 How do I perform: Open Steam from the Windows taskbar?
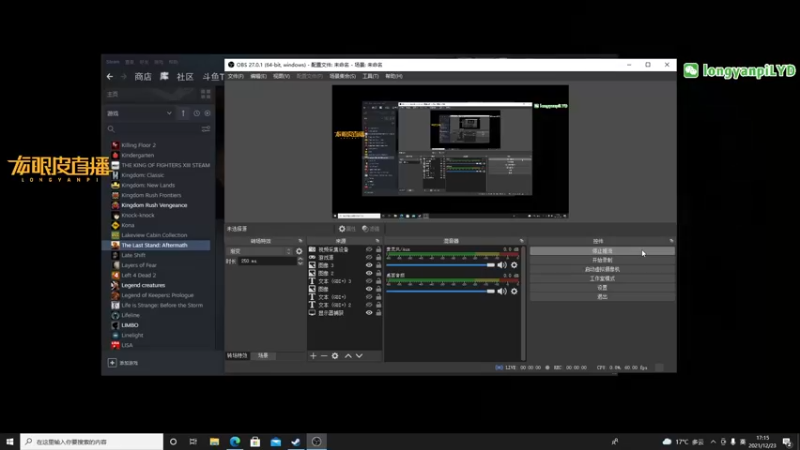pos(296,441)
